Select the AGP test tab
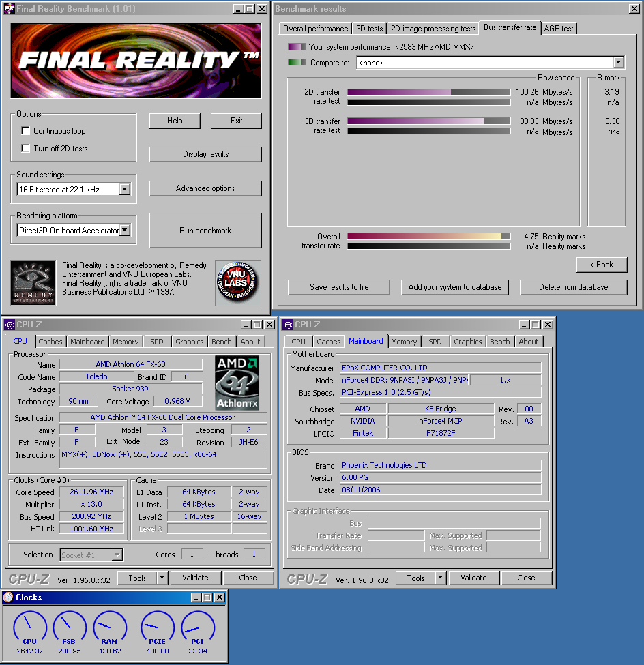The width and height of the screenshot is (644, 665). (558, 29)
